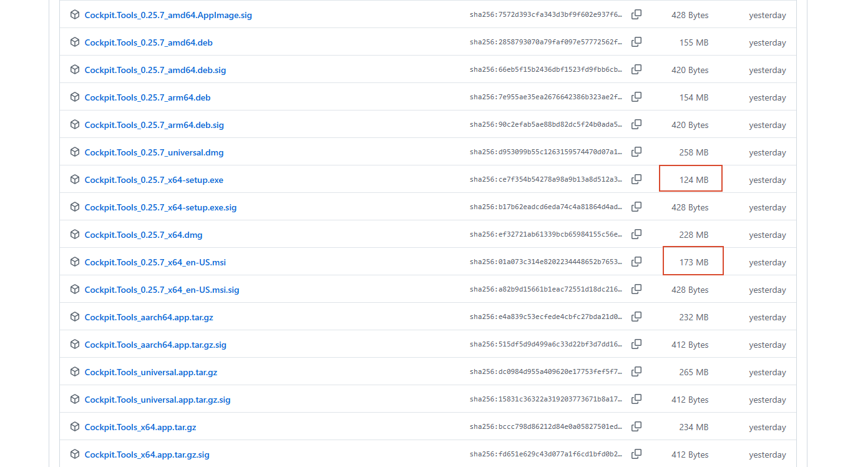
Task: Click the "265 MB" size value
Action: [x=694, y=372]
